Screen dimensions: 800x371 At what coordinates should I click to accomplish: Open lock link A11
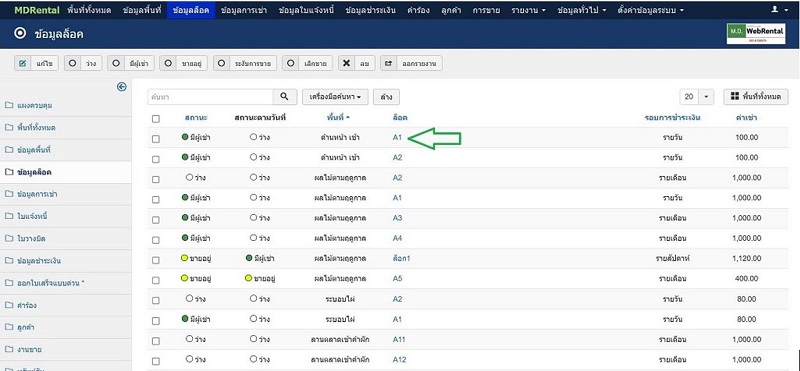(x=399, y=339)
